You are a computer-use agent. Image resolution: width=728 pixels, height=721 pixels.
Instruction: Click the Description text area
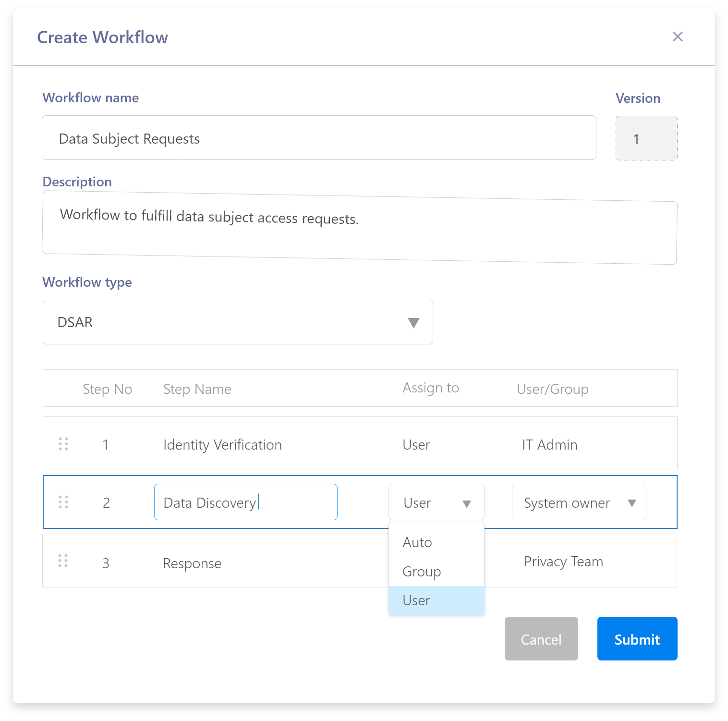coord(360,228)
